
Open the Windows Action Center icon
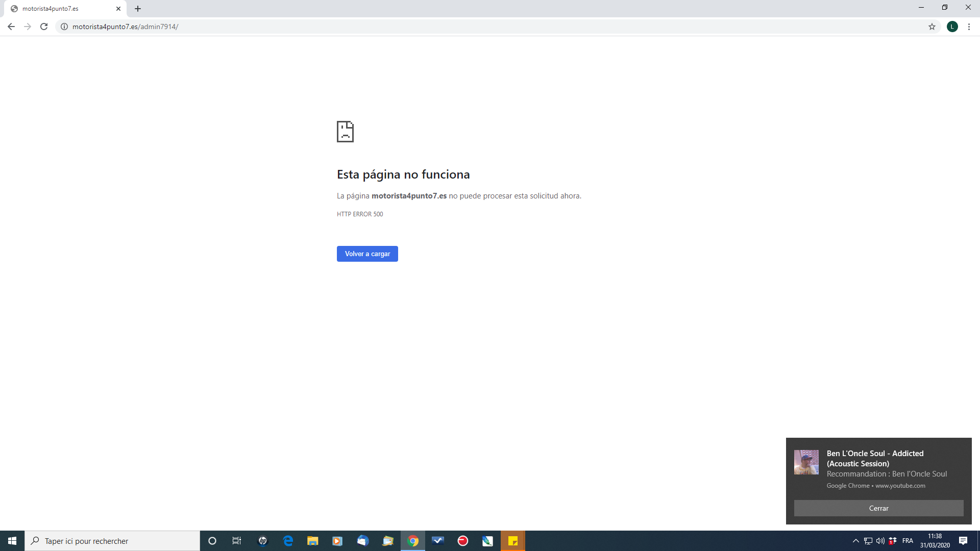point(963,541)
